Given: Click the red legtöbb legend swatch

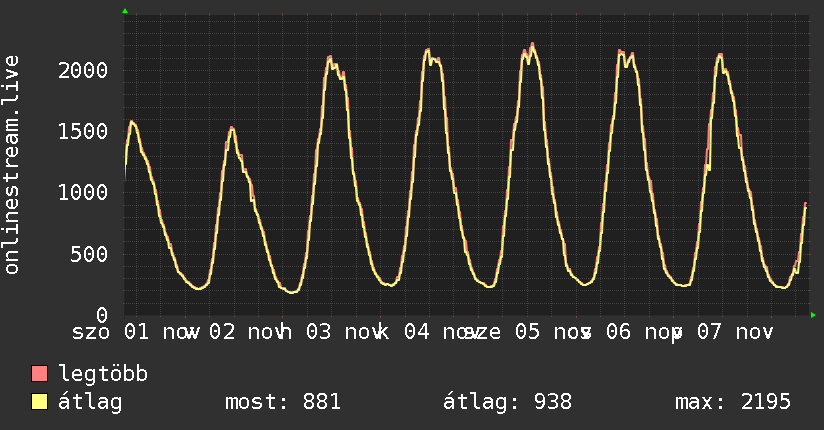Looking at the screenshot, I should tap(40, 374).
